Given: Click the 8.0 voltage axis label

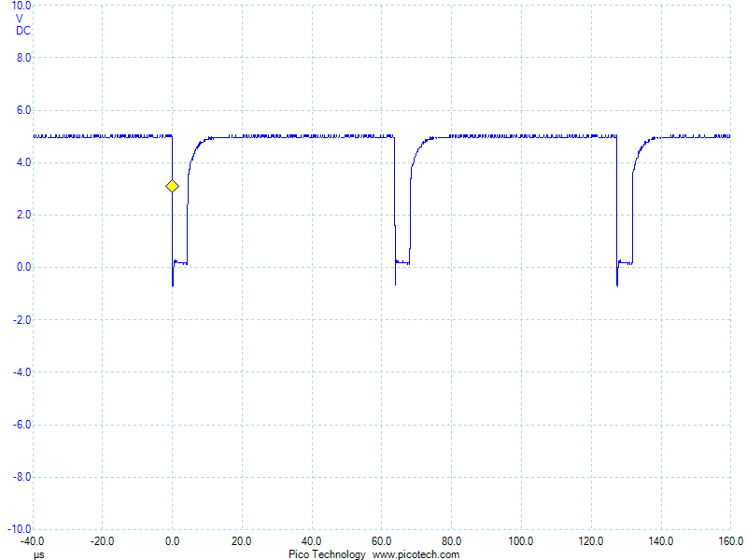Looking at the screenshot, I should (24, 58).
